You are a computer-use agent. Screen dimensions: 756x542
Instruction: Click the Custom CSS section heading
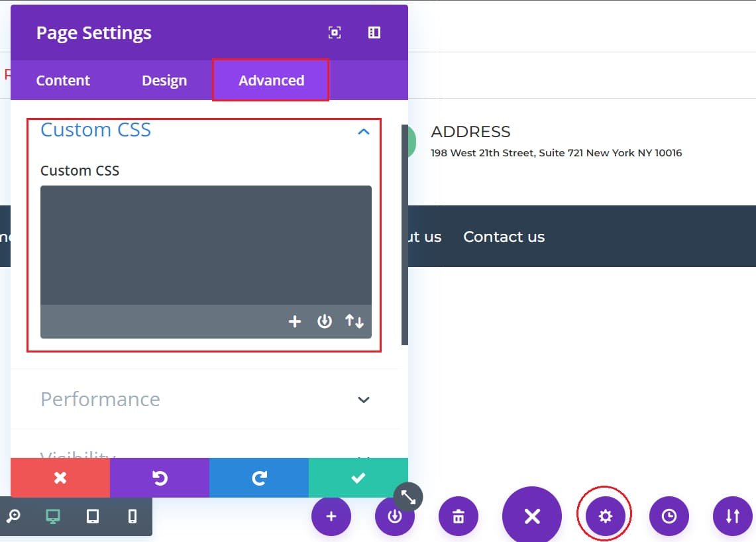pos(95,130)
